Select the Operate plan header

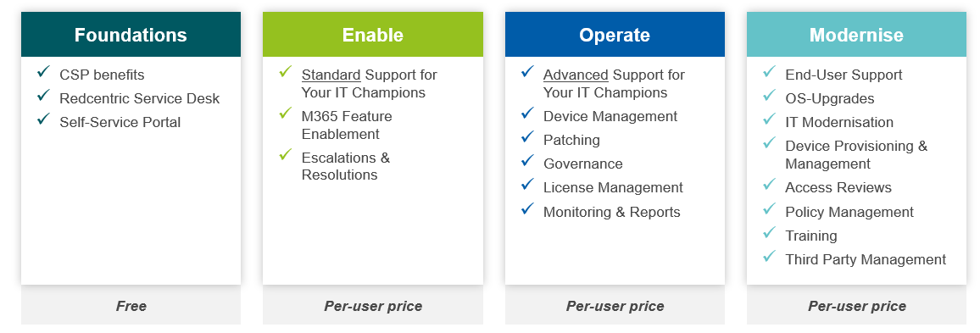615,35
